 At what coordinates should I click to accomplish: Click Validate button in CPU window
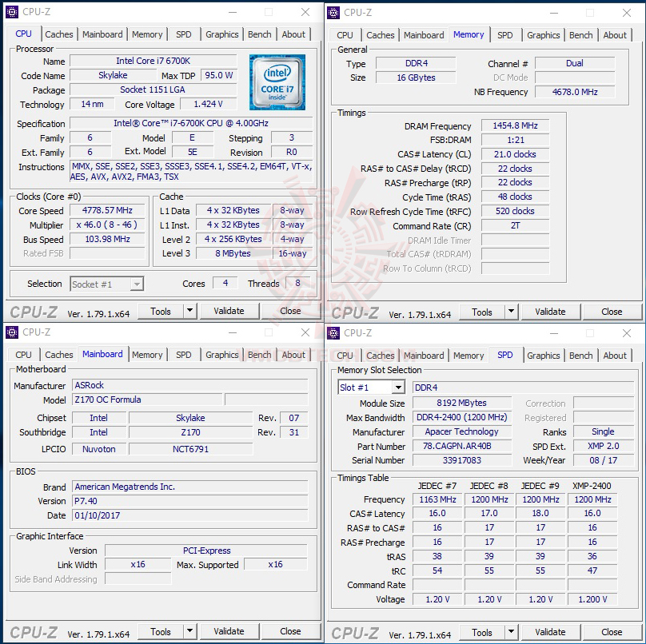[x=229, y=311]
